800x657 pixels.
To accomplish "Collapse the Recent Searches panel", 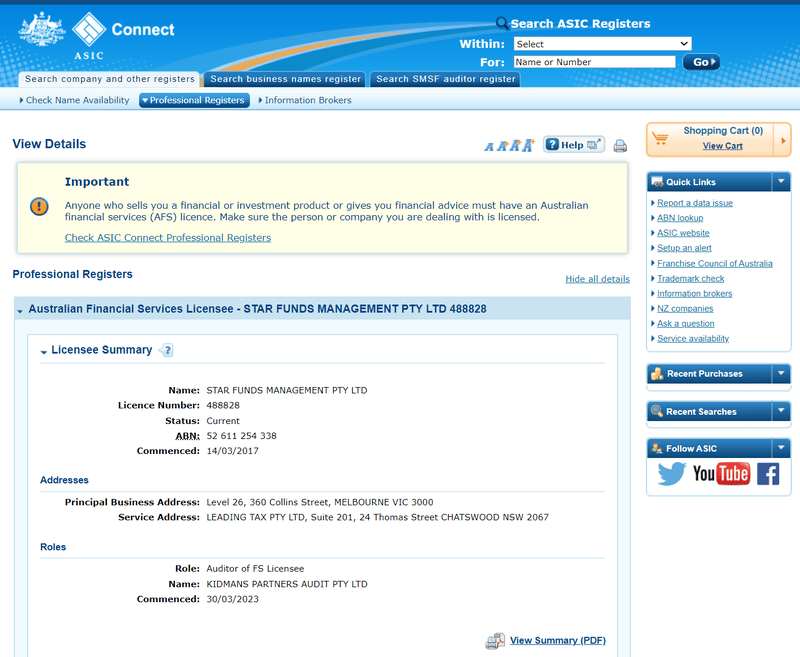I will 781,411.
